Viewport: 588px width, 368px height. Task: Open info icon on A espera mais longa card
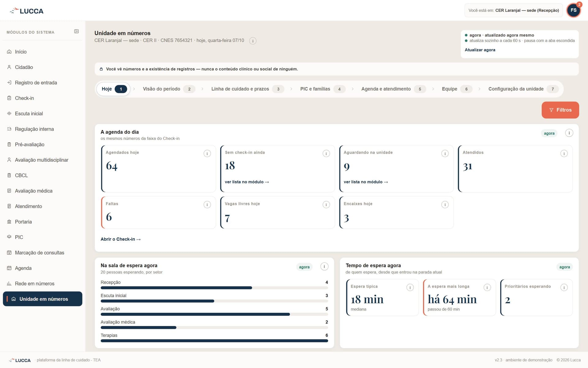[487, 287]
